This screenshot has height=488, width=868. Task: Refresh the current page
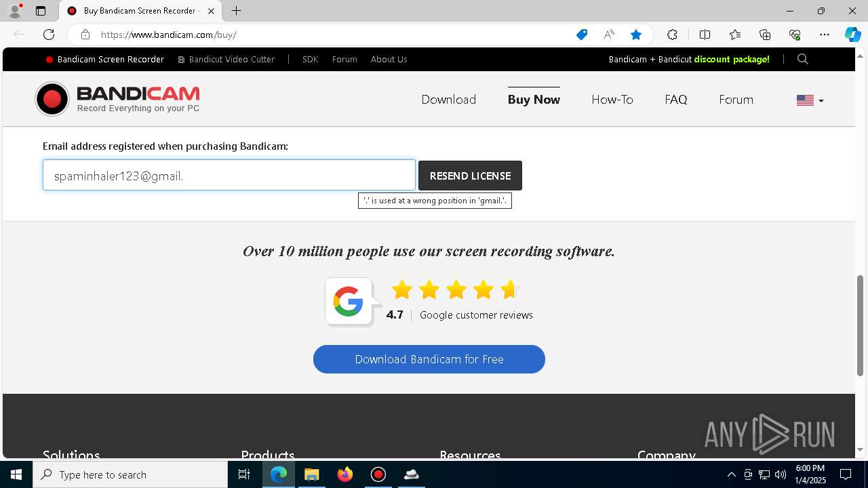[x=49, y=35]
